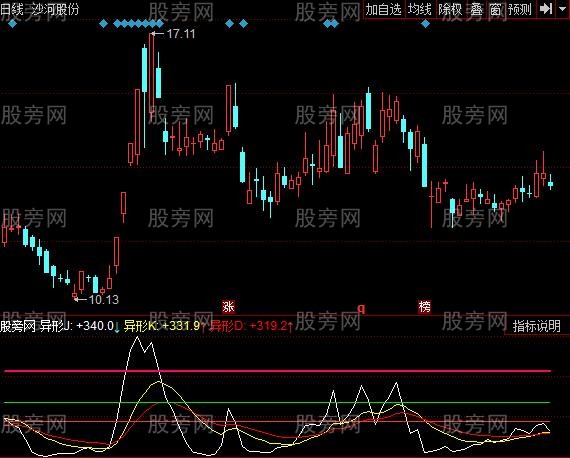
Task: Click the 叠 overlay button
Action: coord(476,9)
